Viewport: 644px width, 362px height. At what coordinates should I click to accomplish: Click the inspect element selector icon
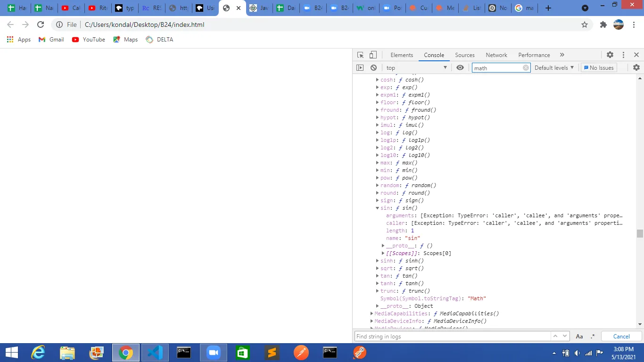tap(360, 55)
